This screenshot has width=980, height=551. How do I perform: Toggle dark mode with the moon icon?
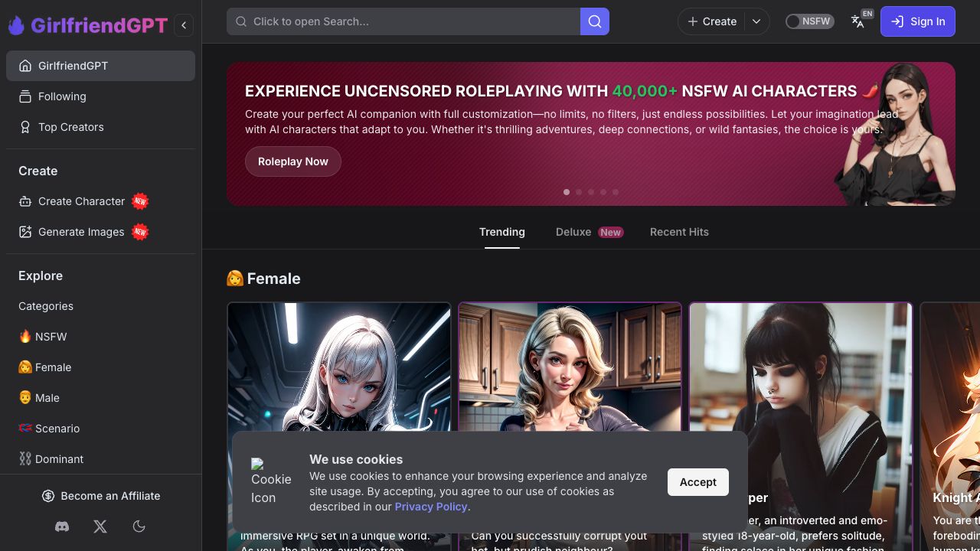[139, 527]
